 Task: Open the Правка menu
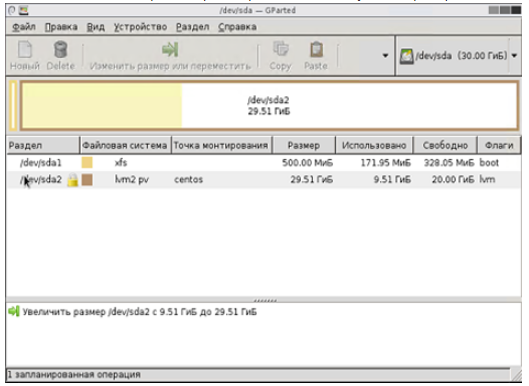61,27
